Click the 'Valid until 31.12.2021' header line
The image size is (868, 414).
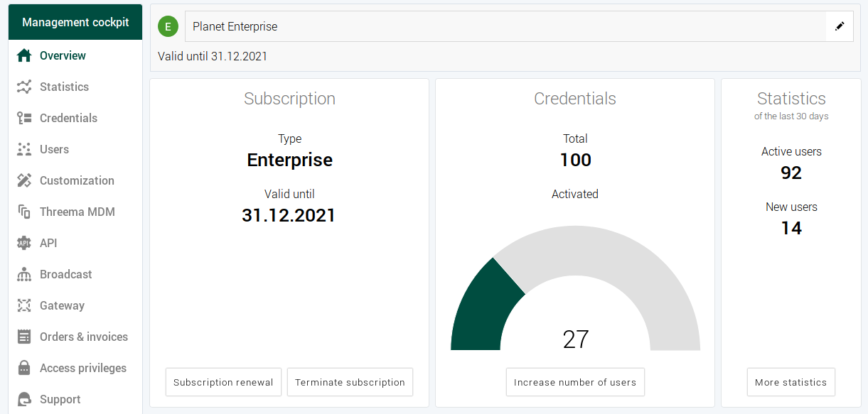[213, 56]
